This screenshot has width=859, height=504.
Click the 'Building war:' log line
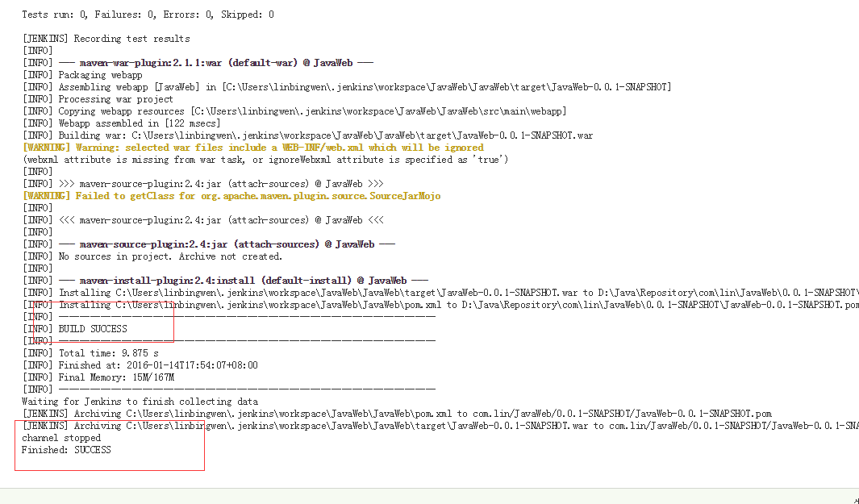coord(307,135)
